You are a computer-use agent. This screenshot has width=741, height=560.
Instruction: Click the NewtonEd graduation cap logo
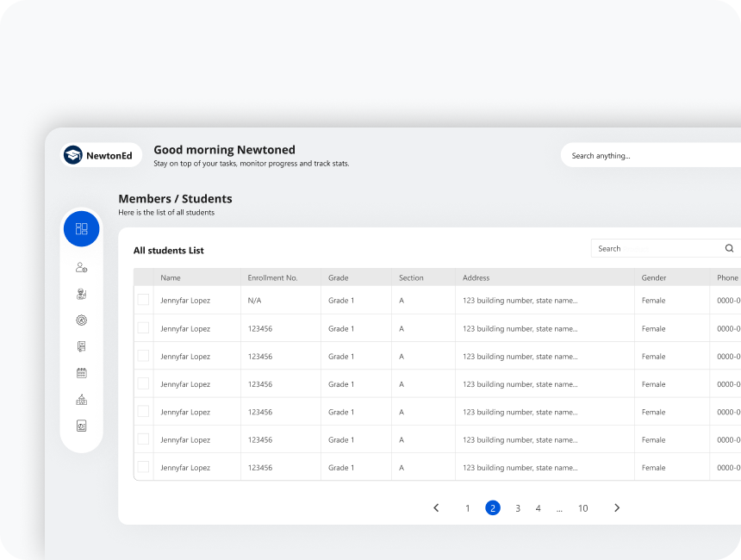[73, 155]
